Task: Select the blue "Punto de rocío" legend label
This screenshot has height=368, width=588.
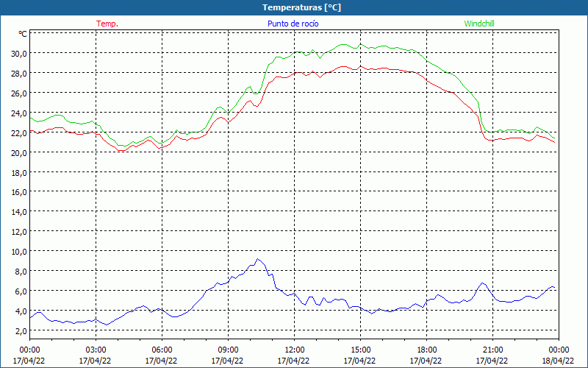Action: pyautogui.click(x=293, y=24)
